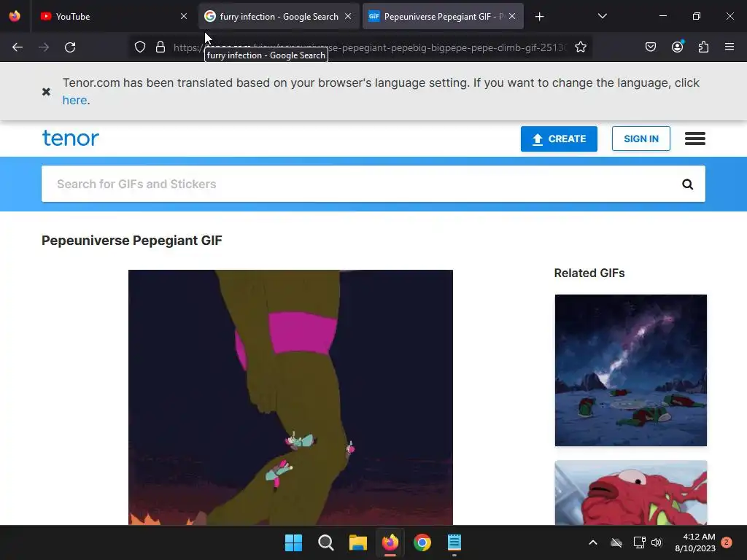
Task: Open the related red creature GIF
Action: click(631, 493)
